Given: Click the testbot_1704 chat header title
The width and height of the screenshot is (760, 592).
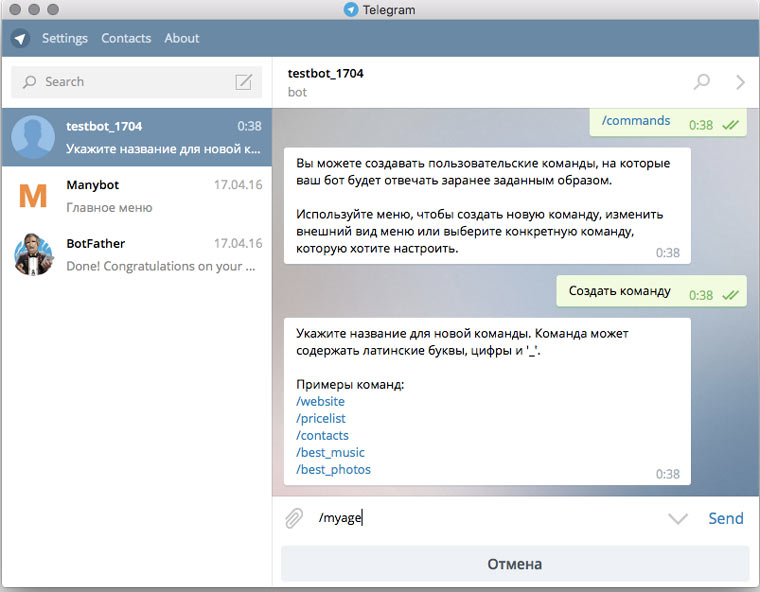Looking at the screenshot, I should [325, 73].
